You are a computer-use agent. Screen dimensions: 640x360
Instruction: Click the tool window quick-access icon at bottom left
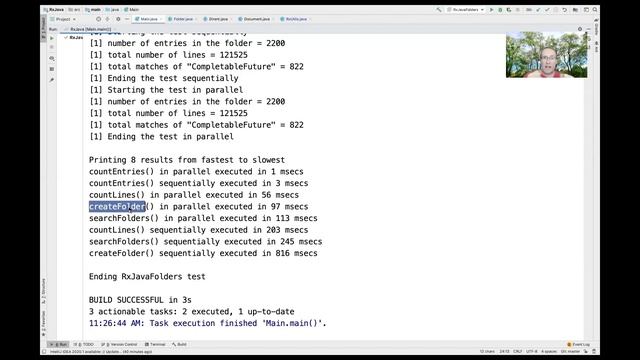(44, 351)
